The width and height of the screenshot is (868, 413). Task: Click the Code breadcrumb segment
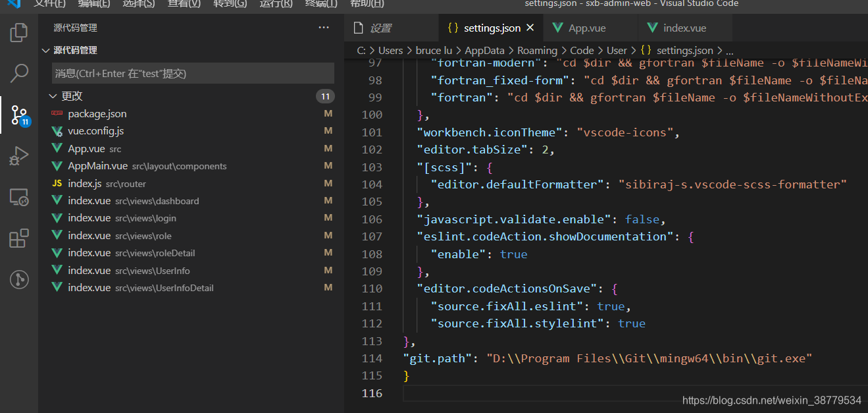(x=582, y=50)
